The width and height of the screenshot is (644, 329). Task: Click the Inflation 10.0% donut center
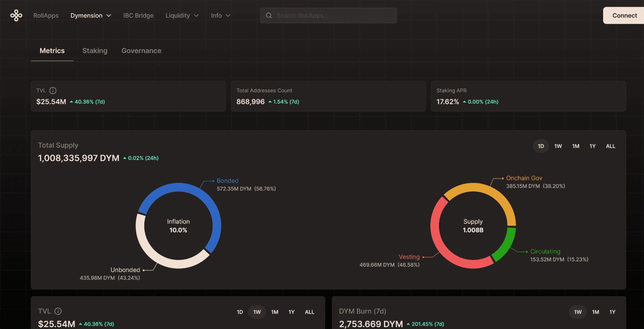[178, 226]
